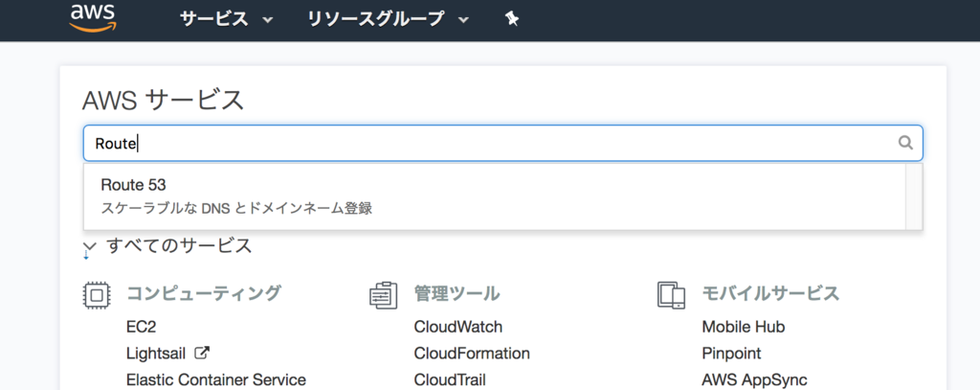980x390 pixels.
Task: Open Elastic Container Service link
Action: click(x=215, y=380)
